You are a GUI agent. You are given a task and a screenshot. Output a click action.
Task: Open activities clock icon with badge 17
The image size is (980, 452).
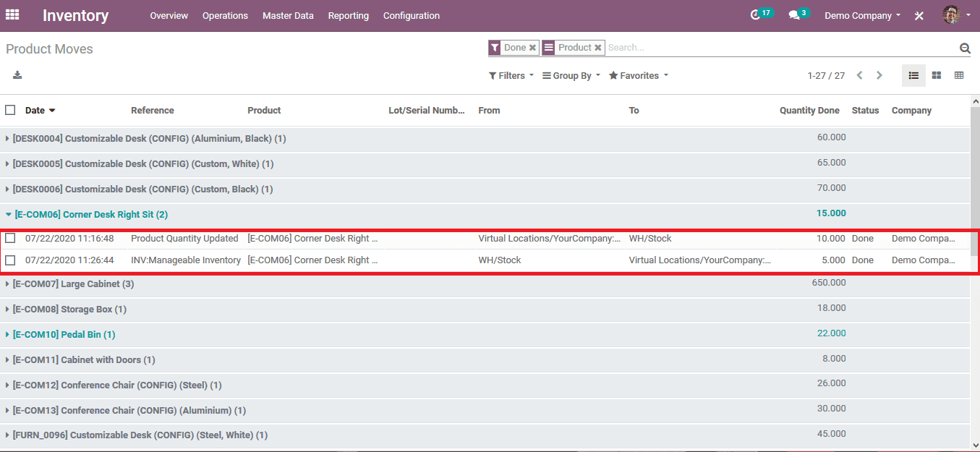pos(762,14)
